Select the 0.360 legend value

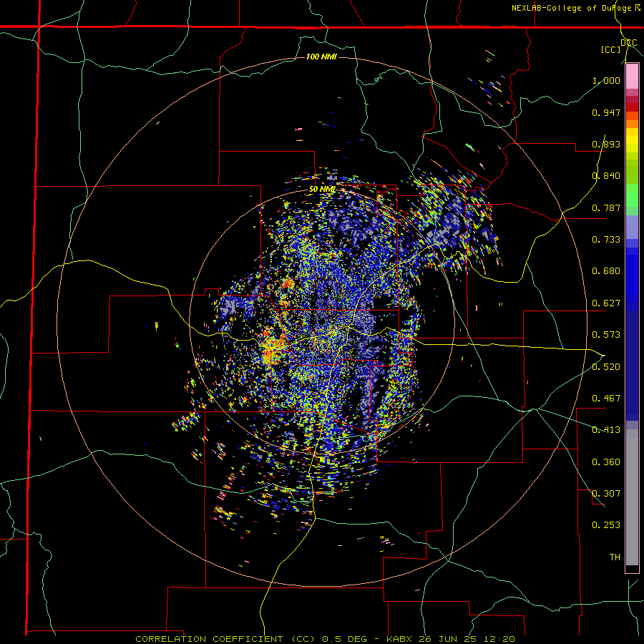(606, 462)
